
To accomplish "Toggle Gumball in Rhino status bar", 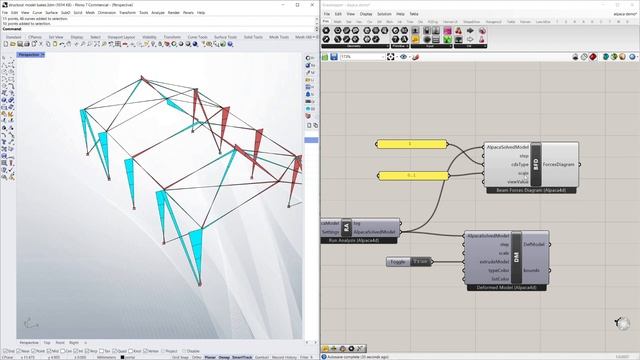I will 262,357.
